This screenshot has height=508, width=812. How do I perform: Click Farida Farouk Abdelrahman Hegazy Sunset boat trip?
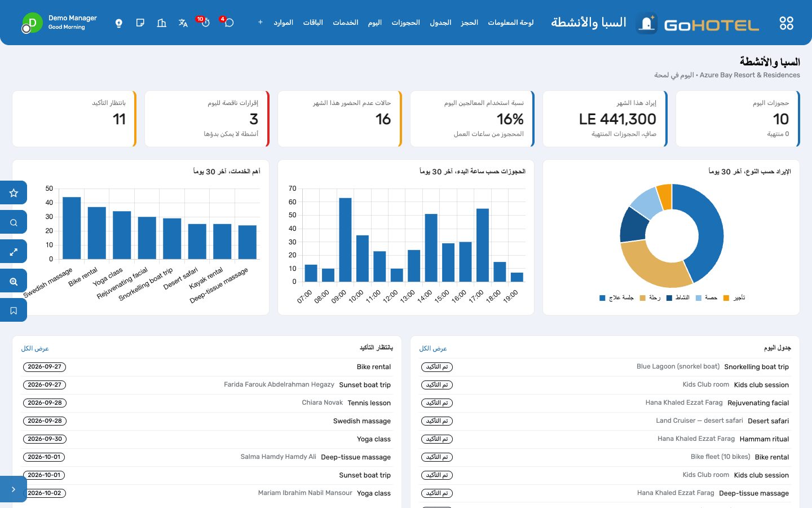point(207,385)
